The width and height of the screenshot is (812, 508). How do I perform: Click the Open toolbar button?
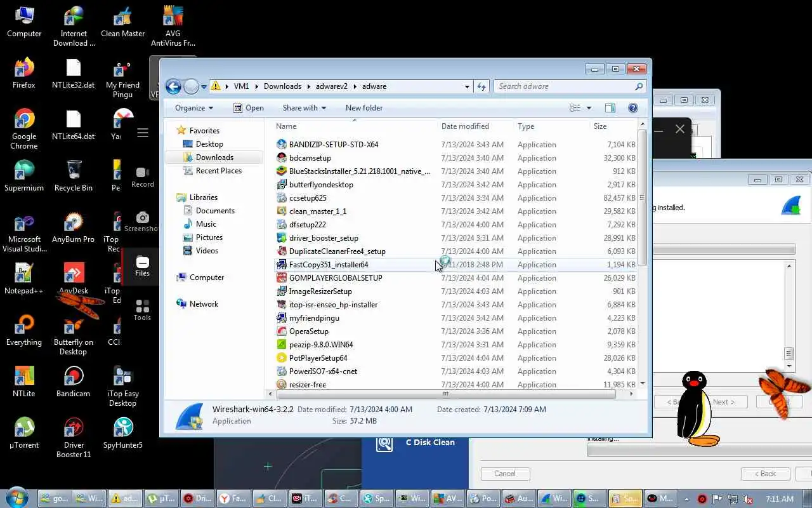tap(249, 108)
